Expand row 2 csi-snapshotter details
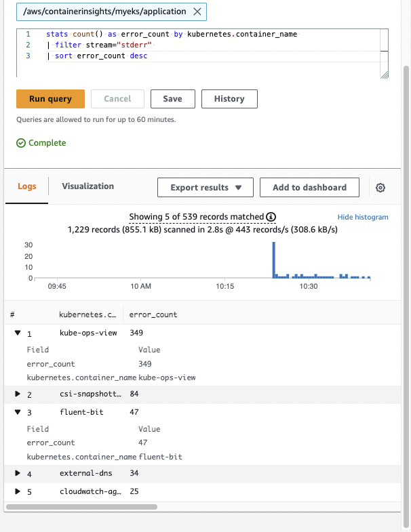The width and height of the screenshot is (411, 532). pos(18,394)
